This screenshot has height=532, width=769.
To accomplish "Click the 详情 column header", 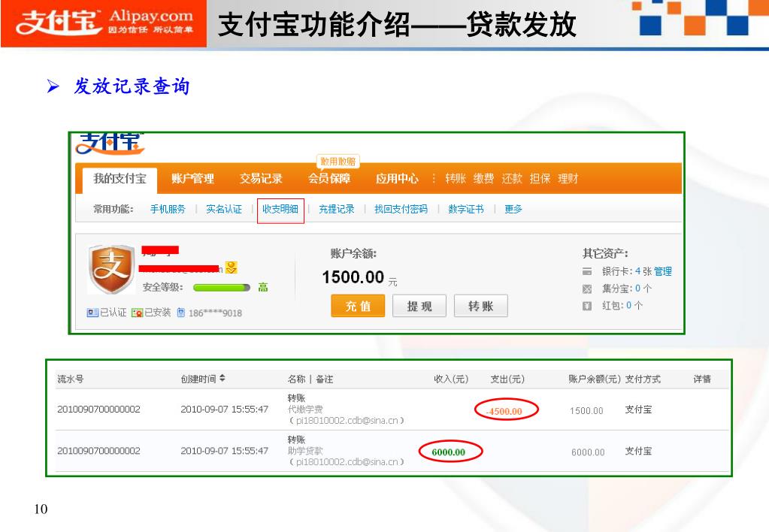I will pos(702,379).
